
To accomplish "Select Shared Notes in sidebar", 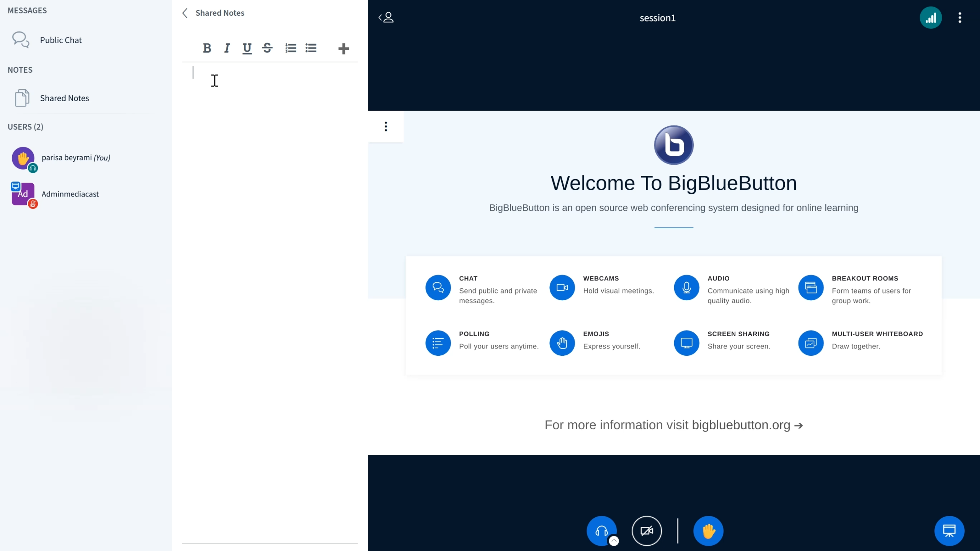I will 64,98.
